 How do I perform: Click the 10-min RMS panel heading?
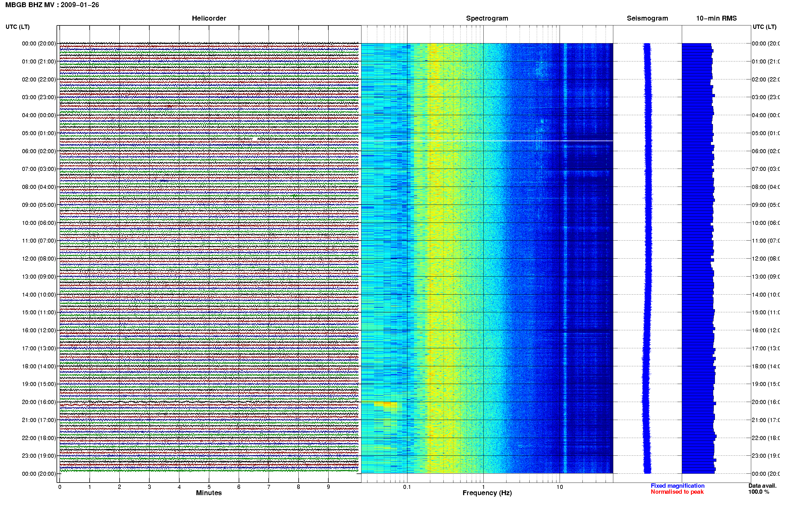pos(716,18)
